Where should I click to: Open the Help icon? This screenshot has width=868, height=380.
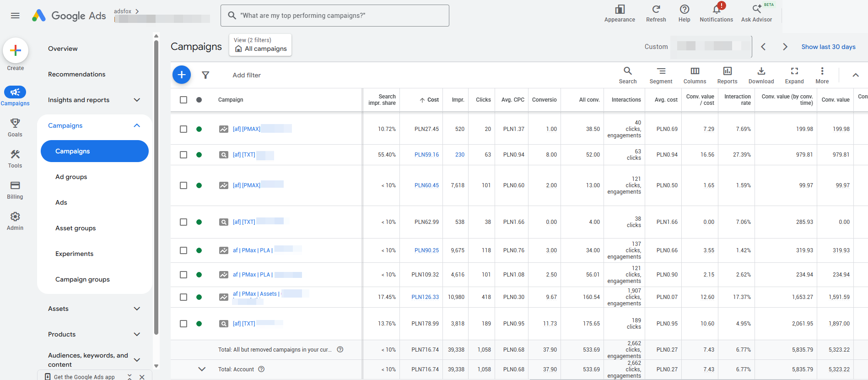coord(685,13)
